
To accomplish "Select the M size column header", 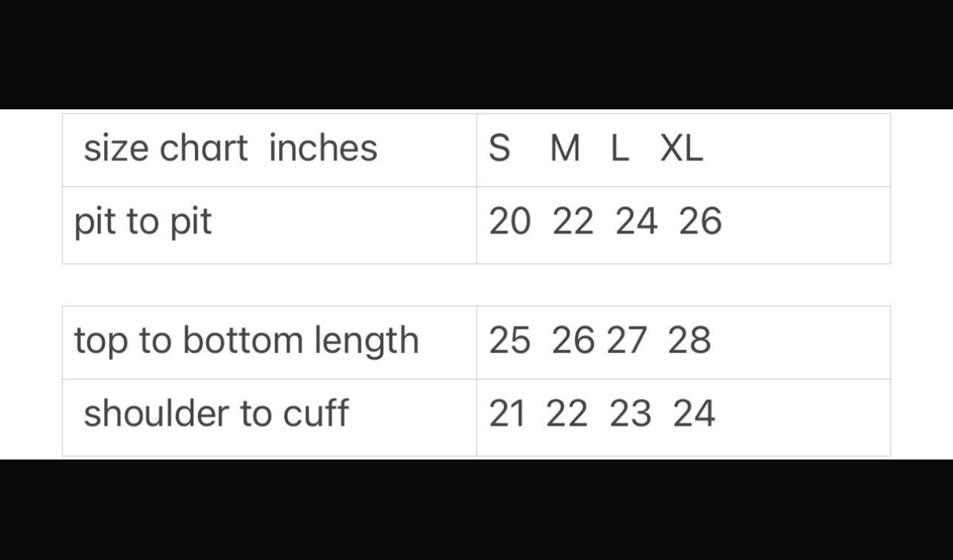I will (x=565, y=148).
